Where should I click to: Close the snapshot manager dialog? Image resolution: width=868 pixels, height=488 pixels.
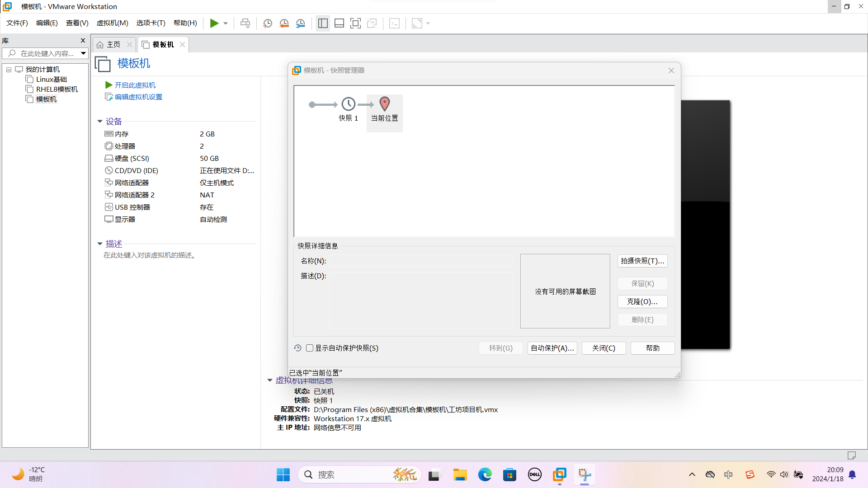coord(671,70)
